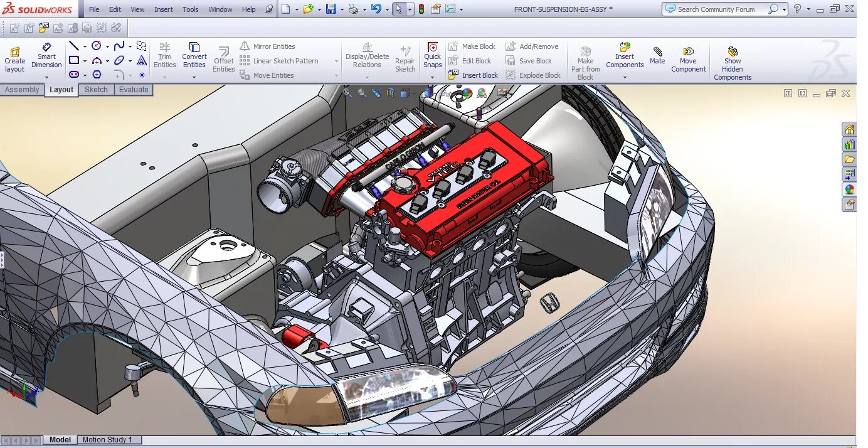The width and height of the screenshot is (868, 448).
Task: Choose the Circle sketch tool
Action: 97,46
